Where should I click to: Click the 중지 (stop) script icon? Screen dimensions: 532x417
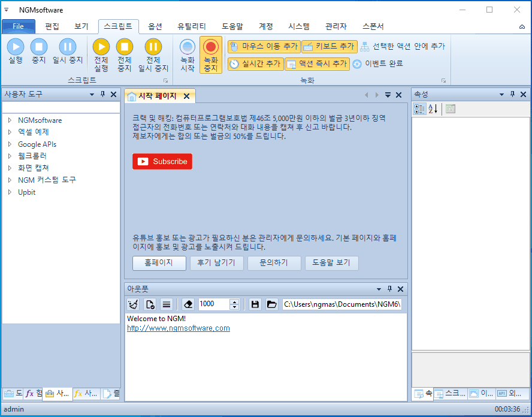click(39, 47)
